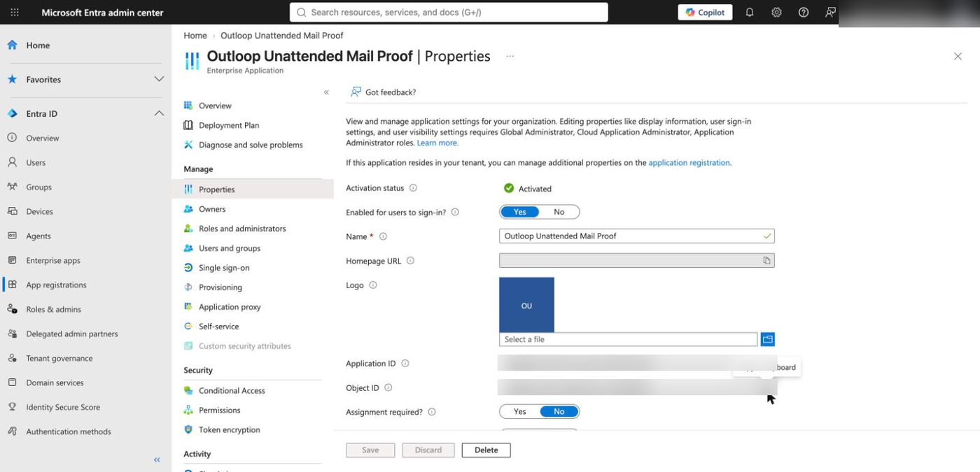Image resolution: width=980 pixels, height=472 pixels.
Task: Open Groups in left navigation
Action: pos(38,187)
